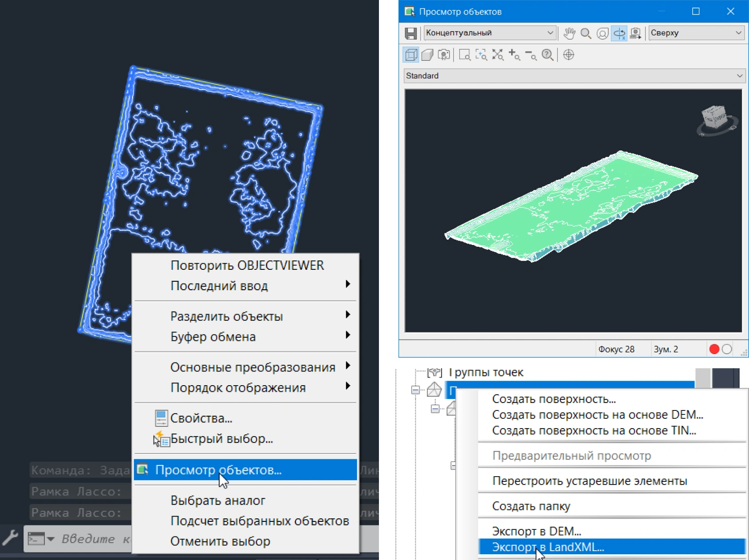Select the red circle indicator in status bar

[714, 349]
